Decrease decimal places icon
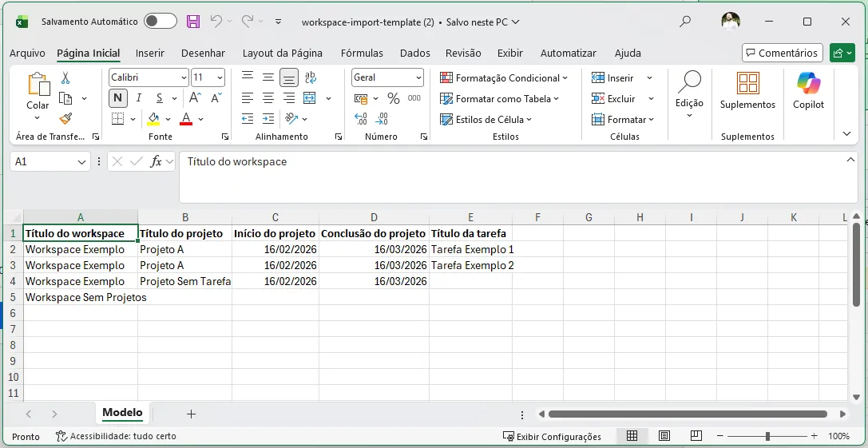Image resolution: width=868 pixels, height=448 pixels. click(x=382, y=119)
